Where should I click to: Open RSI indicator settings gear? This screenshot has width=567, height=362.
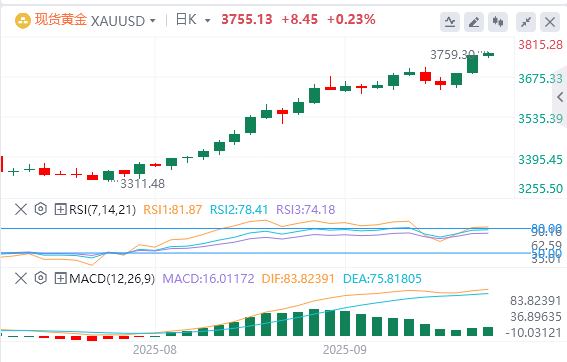click(x=41, y=209)
